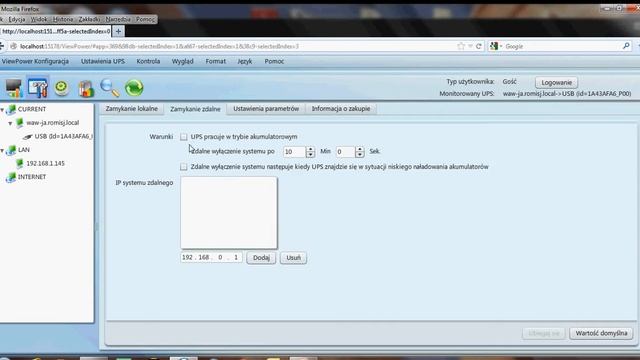This screenshot has height=360, width=640.
Task: Open the colorful chart toolbar icon
Action: (86, 89)
